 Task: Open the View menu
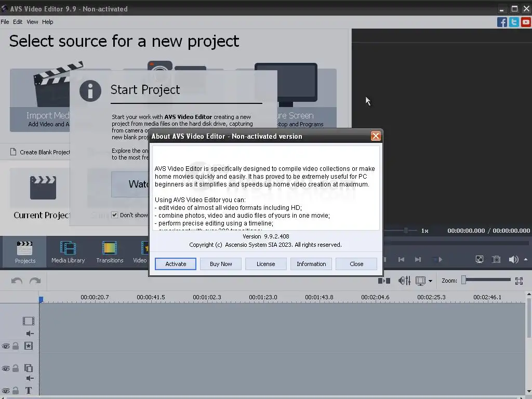(32, 22)
